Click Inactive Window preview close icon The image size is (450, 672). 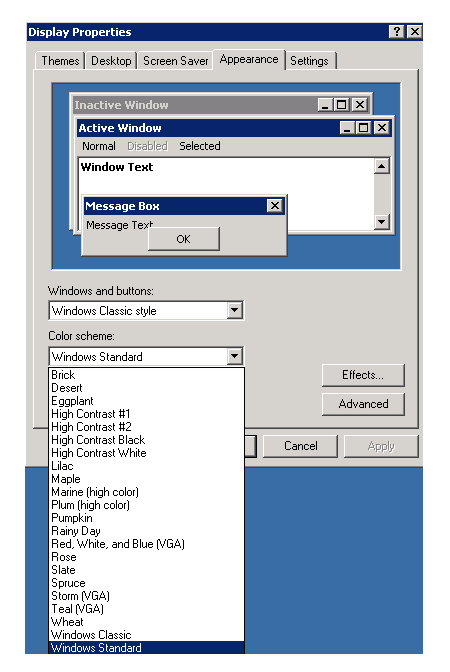click(x=360, y=105)
